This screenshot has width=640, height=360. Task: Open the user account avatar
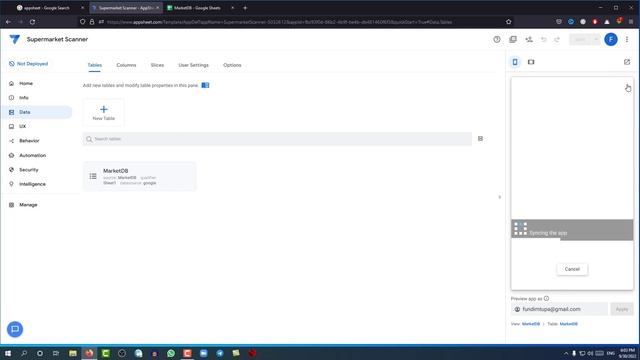[x=611, y=39]
